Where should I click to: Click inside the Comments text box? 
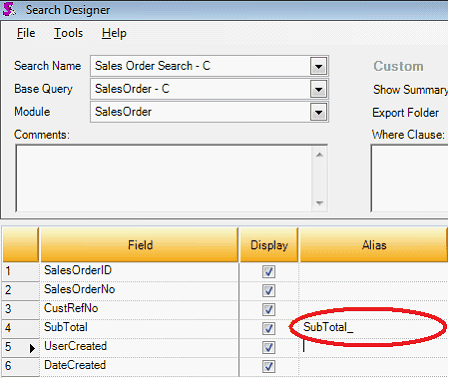point(164,178)
